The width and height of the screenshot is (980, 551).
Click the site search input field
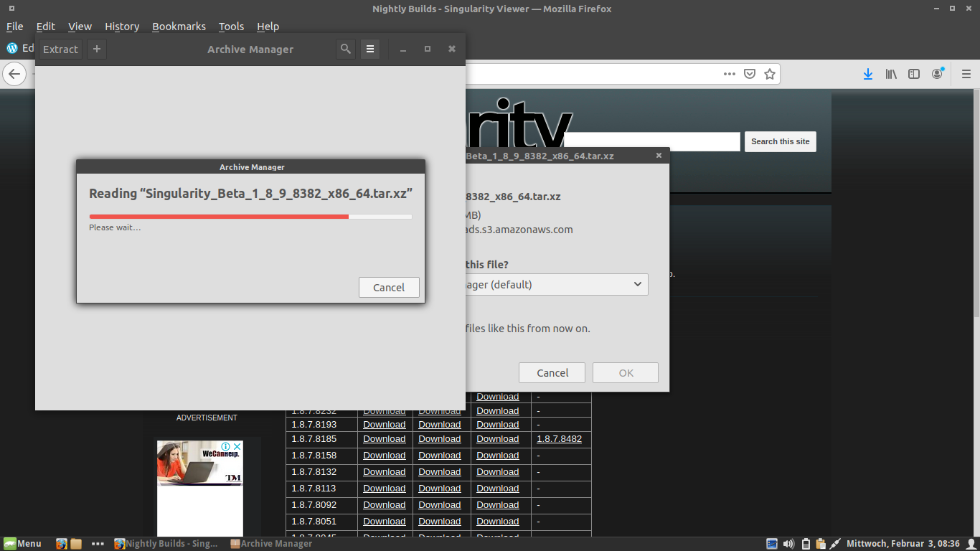[652, 141]
